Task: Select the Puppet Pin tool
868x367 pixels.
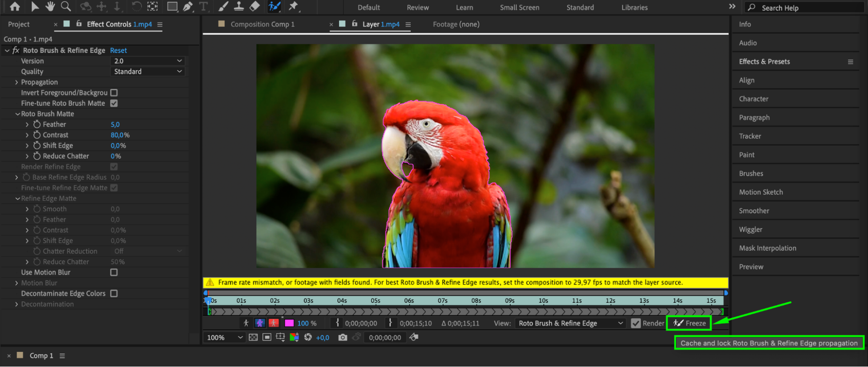Action: tap(294, 7)
